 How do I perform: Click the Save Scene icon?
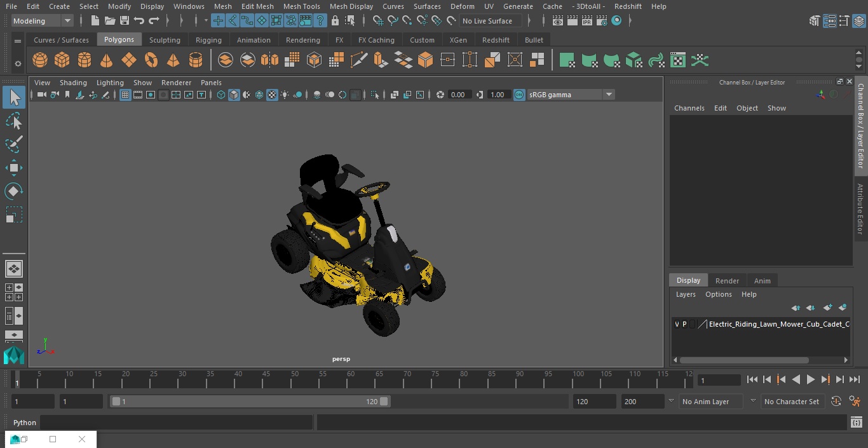coord(125,21)
